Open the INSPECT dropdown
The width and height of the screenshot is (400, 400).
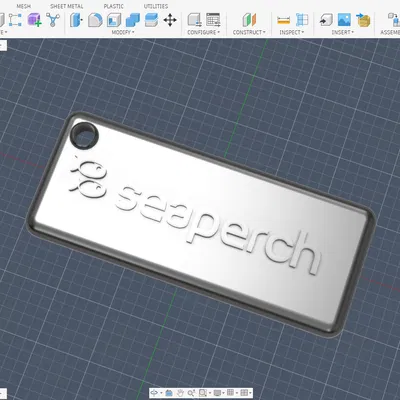[292, 32]
